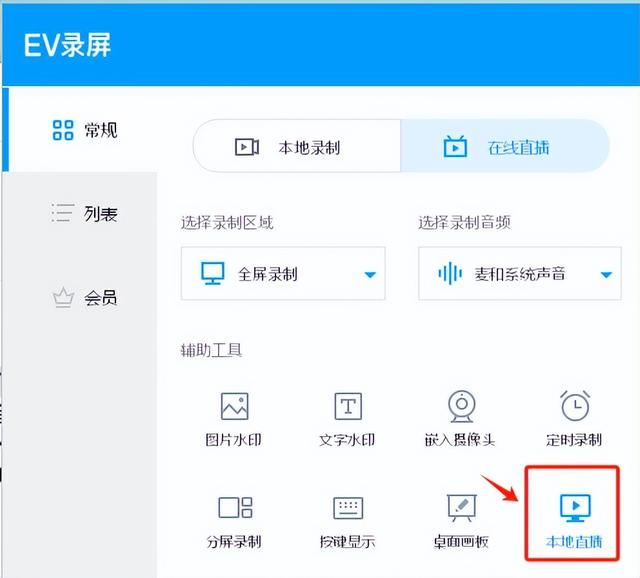Viewport: 640px width, 578px height.
Task: Select the 在线直播 mode tab
Action: [505, 147]
